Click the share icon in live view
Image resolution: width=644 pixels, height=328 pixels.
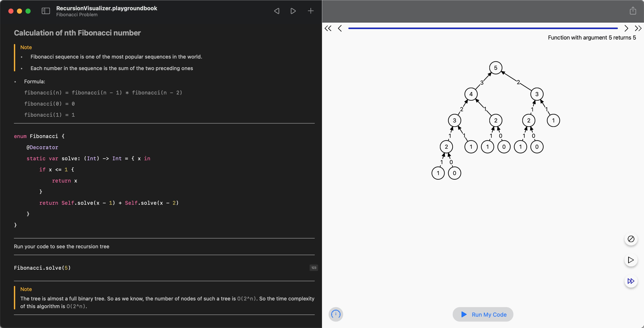tap(633, 11)
